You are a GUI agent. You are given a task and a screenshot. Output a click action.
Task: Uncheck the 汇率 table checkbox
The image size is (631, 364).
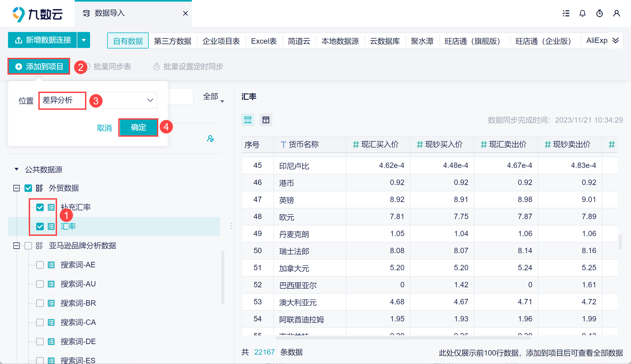point(40,227)
